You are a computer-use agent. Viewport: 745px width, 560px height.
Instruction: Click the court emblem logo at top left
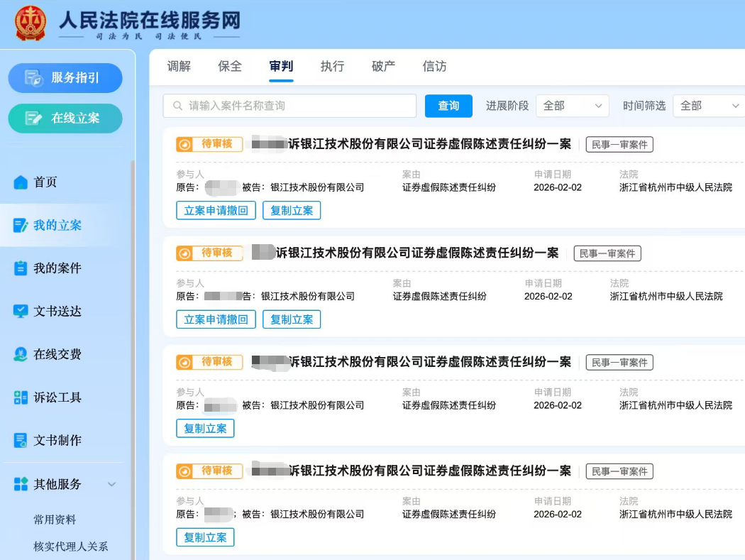[x=29, y=23]
